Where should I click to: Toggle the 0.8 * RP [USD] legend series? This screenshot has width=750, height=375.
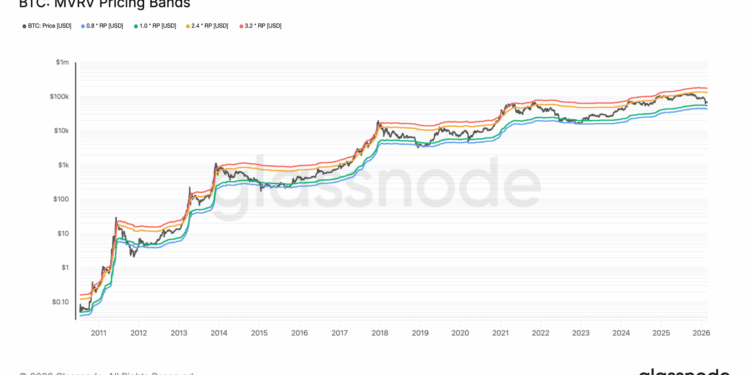pyautogui.click(x=102, y=26)
